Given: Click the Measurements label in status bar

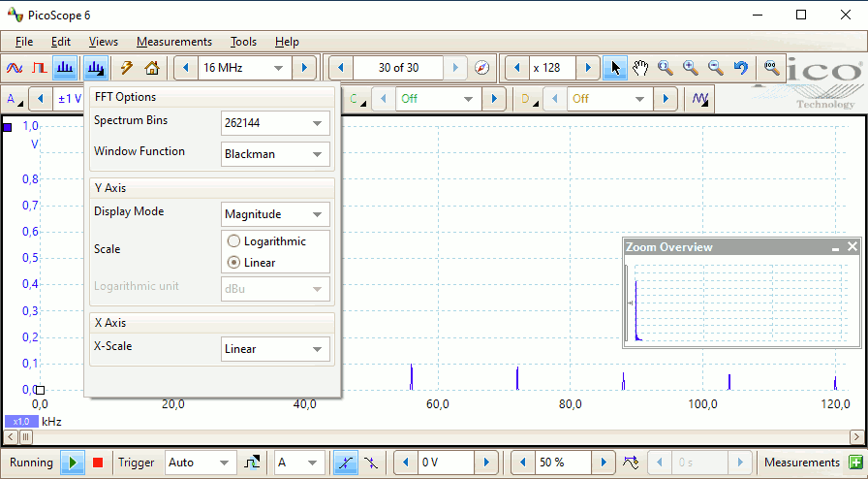Looking at the screenshot, I should tap(801, 463).
